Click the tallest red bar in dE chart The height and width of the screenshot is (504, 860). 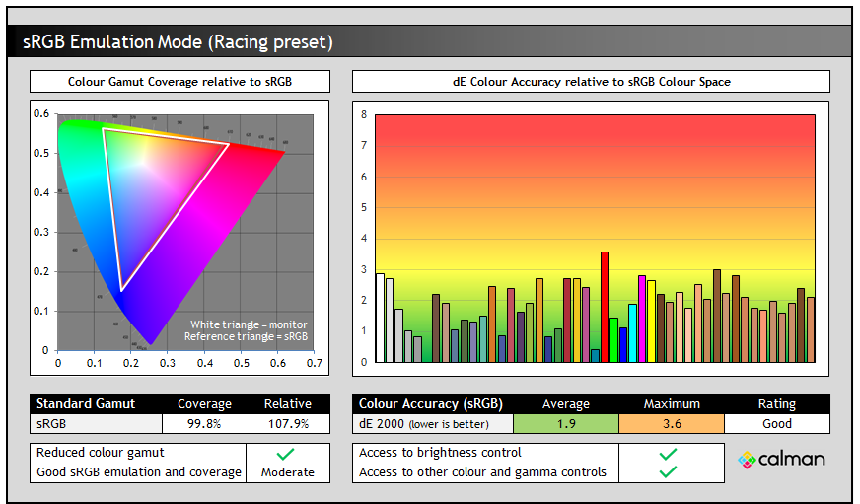tap(605, 307)
